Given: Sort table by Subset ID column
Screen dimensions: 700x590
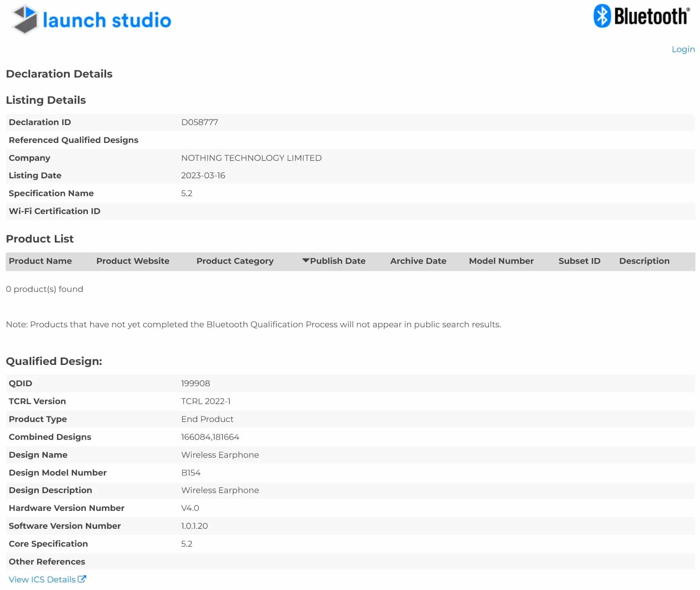Looking at the screenshot, I should pyautogui.click(x=579, y=261).
